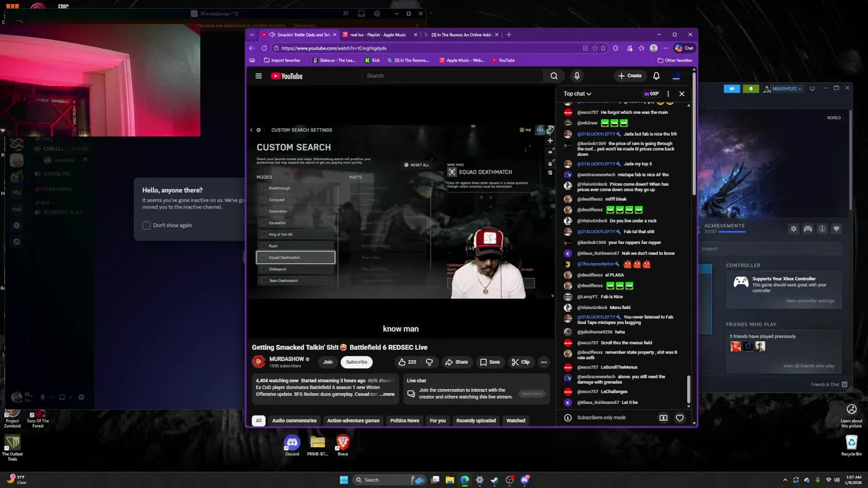868x488 pixels.
Task: Select the Audio commentaries filter chip
Action: pyautogui.click(x=294, y=421)
